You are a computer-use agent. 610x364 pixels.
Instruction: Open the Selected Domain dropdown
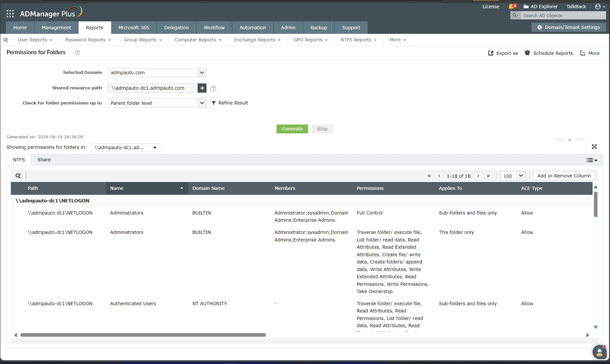[202, 73]
